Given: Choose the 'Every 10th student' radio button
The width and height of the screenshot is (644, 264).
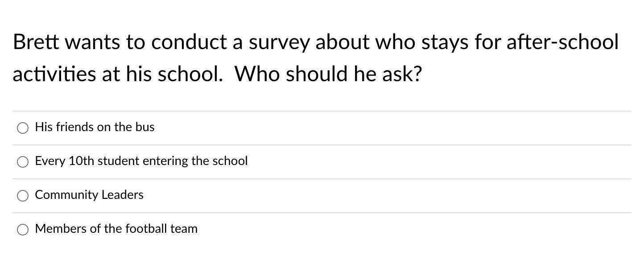Looking at the screenshot, I should 23,162.
